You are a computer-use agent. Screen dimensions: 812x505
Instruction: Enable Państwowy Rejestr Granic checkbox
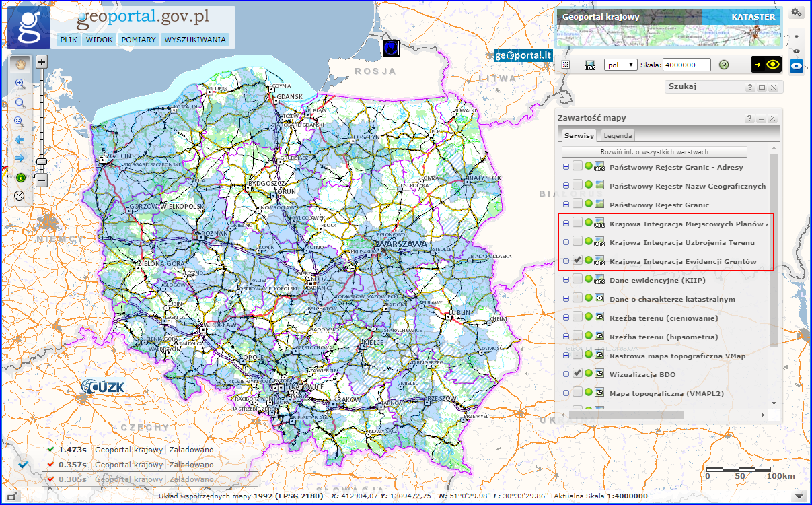pos(577,204)
